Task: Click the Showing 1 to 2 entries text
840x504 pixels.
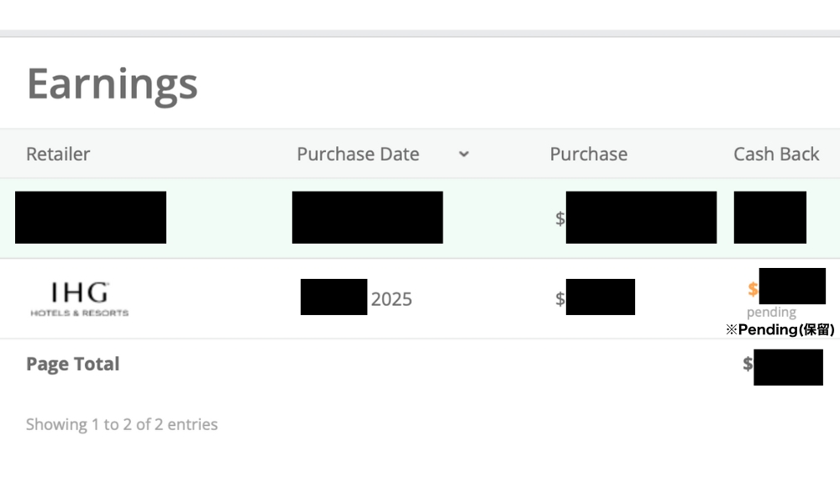Action: (x=122, y=424)
